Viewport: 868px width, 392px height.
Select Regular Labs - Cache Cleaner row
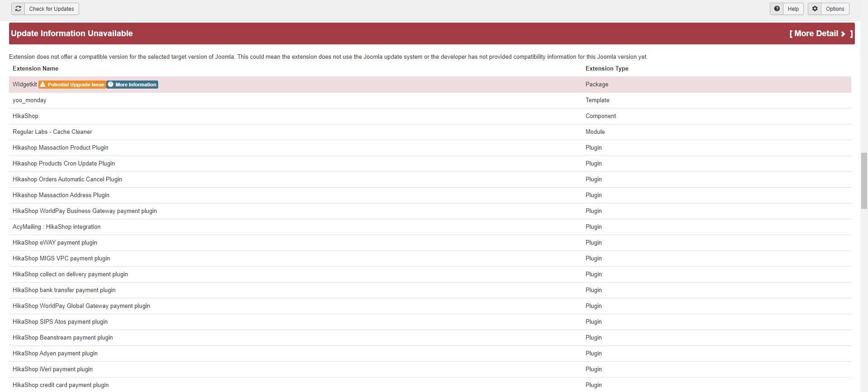(430, 132)
